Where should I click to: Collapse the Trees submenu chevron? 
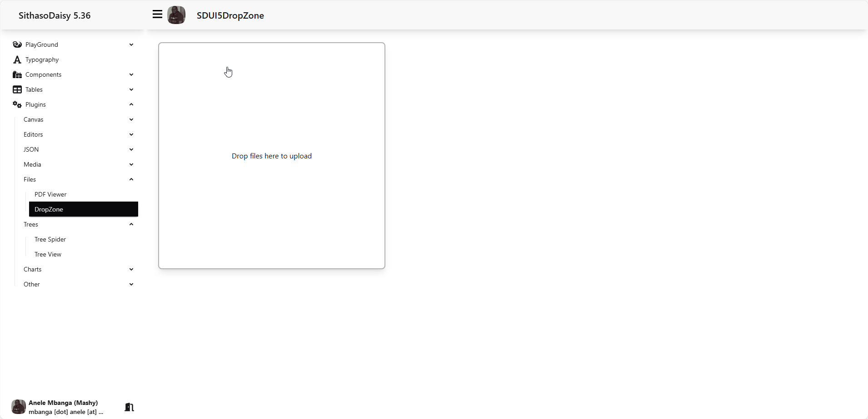click(x=131, y=224)
